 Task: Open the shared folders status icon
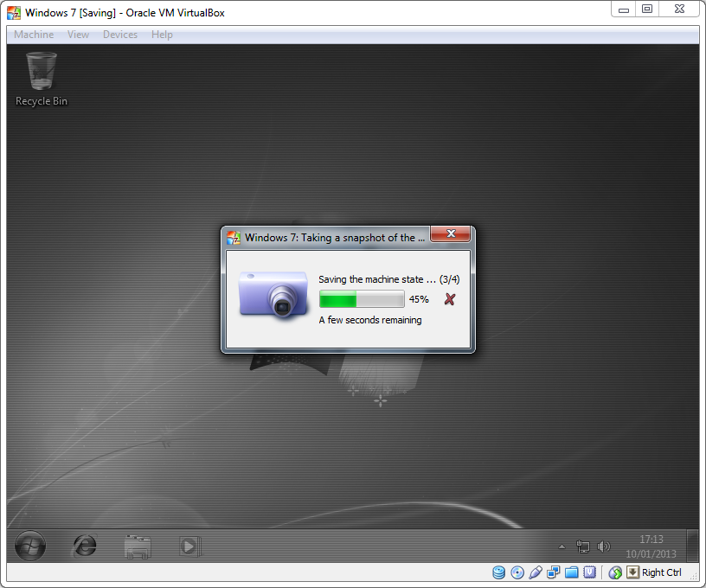pos(572,572)
